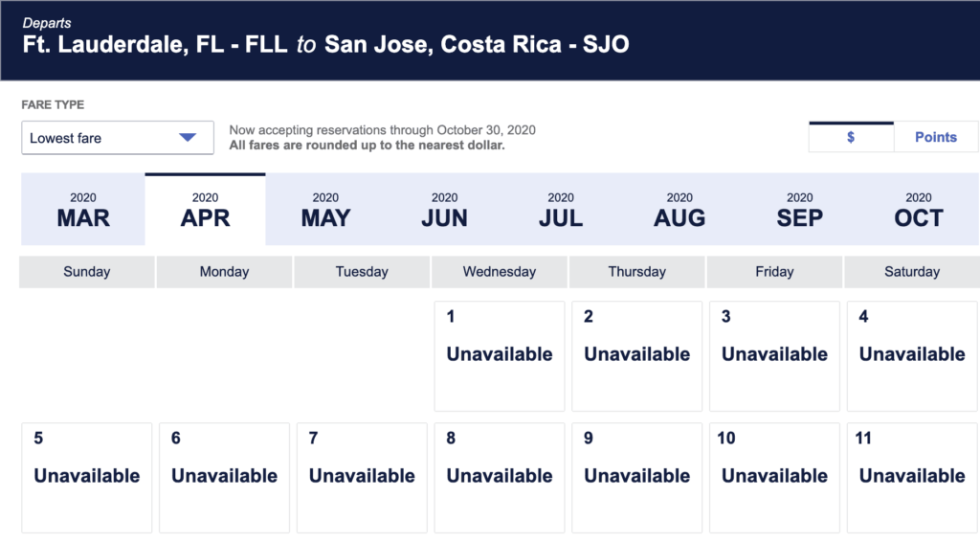Select the April 7 Tuesday cell
The width and height of the screenshot is (980, 542).
click(362, 478)
